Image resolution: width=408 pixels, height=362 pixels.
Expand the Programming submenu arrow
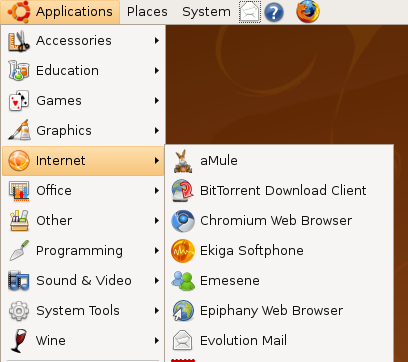[157, 251]
